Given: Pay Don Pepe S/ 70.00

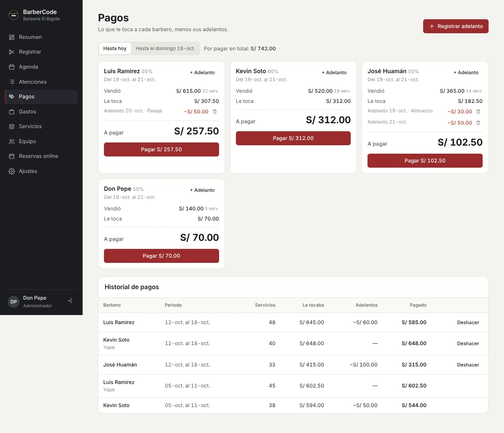Looking at the screenshot, I should (x=161, y=256).
